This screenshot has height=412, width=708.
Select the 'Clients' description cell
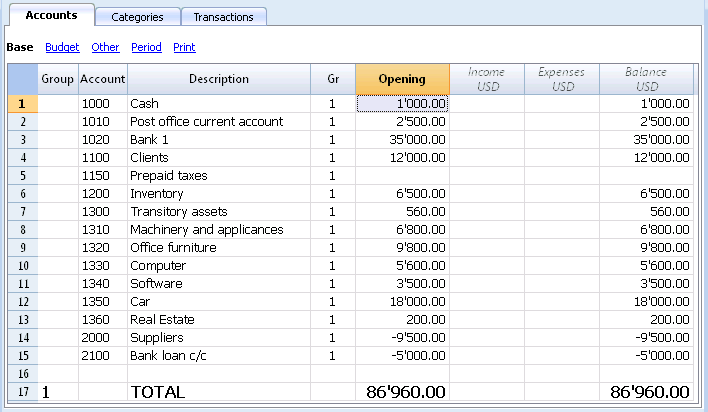pos(219,158)
